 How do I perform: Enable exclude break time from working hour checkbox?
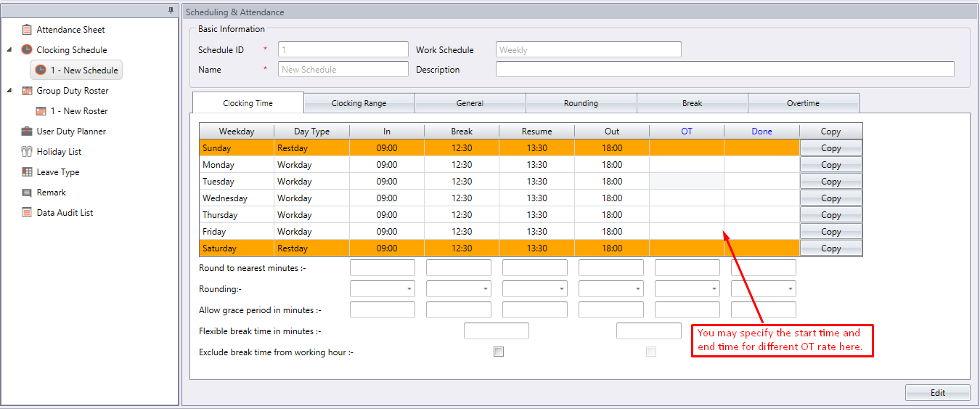(x=498, y=352)
